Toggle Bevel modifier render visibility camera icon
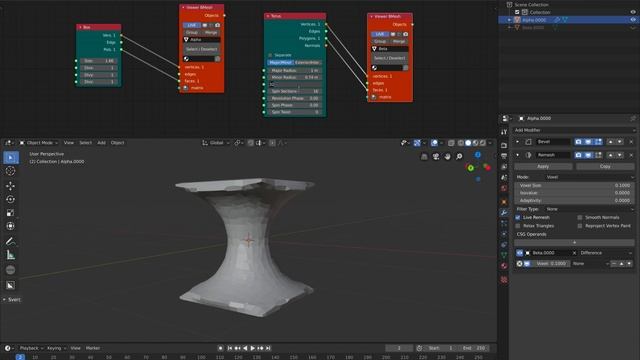The image size is (640, 360). coord(578,142)
